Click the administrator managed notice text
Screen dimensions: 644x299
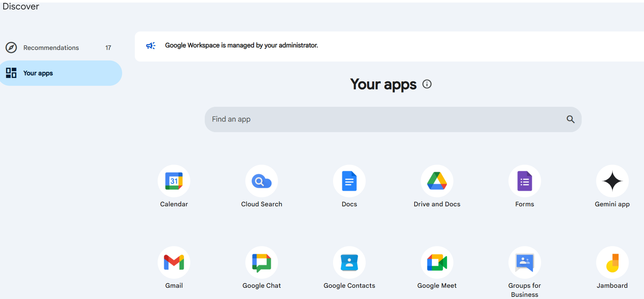click(241, 45)
